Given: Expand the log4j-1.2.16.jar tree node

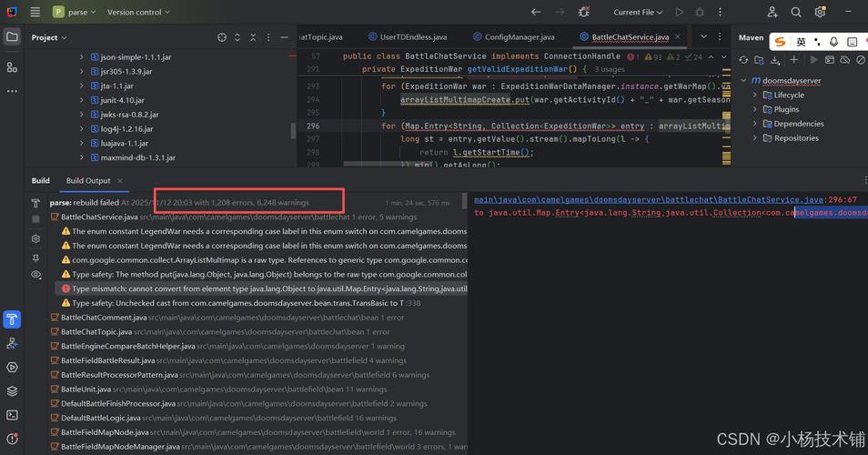Looking at the screenshot, I should pos(81,129).
